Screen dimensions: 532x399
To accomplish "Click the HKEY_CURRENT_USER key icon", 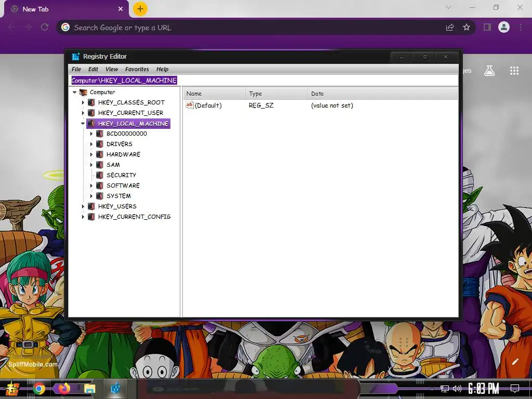I will [91, 113].
